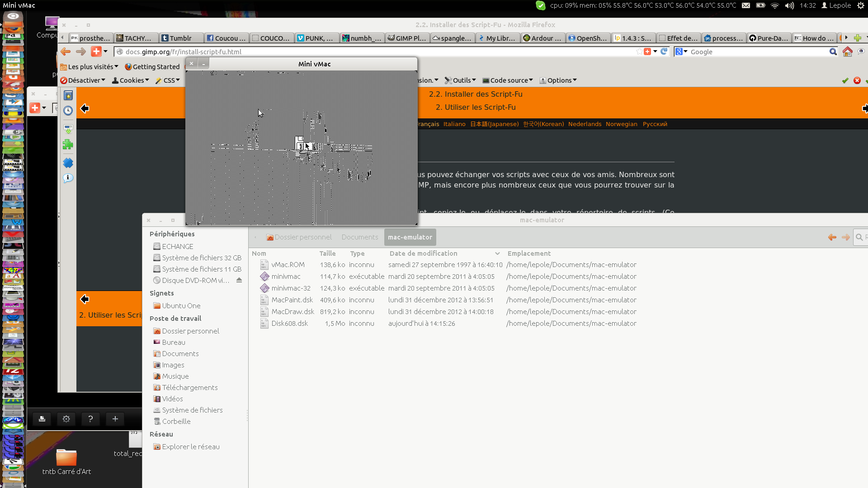Open the Cookies dropdown menu
This screenshot has width=868, height=488.
[131, 80]
